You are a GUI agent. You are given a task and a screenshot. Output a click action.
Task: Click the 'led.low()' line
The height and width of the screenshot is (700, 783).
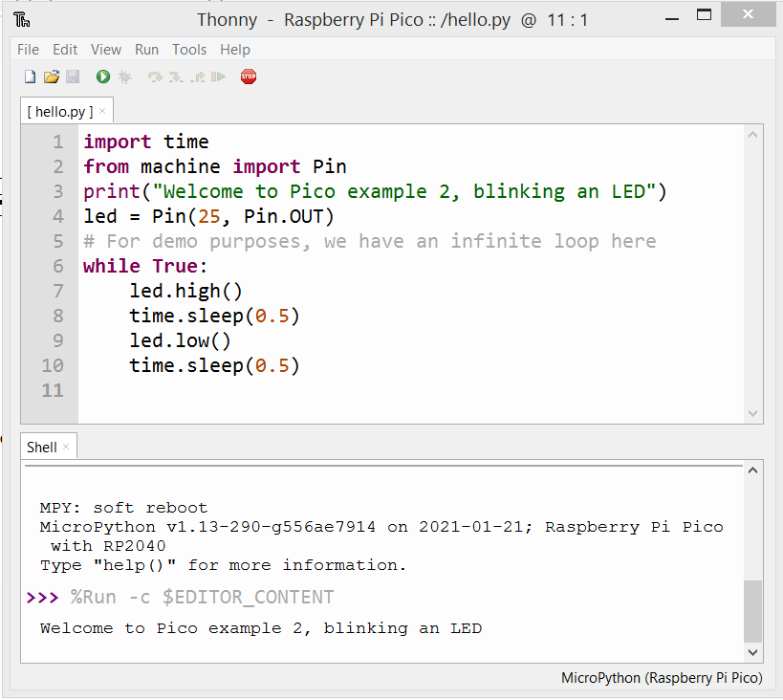pyautogui.click(x=180, y=341)
